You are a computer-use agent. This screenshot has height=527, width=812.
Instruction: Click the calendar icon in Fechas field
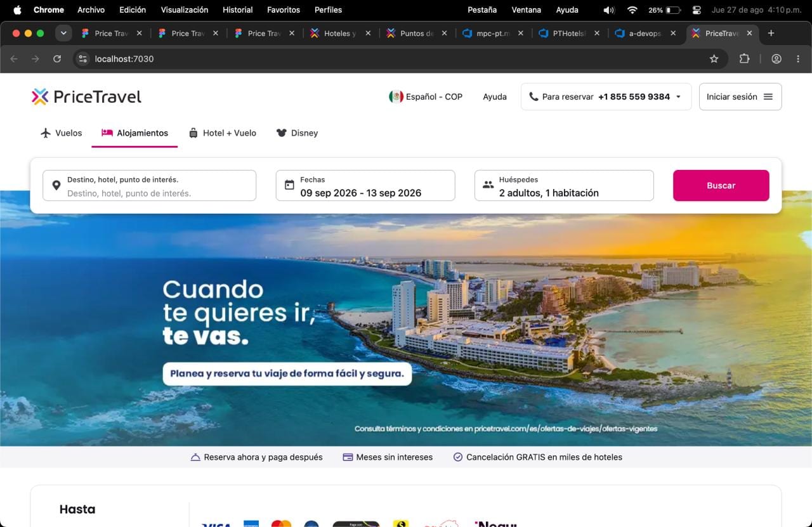coord(289,185)
